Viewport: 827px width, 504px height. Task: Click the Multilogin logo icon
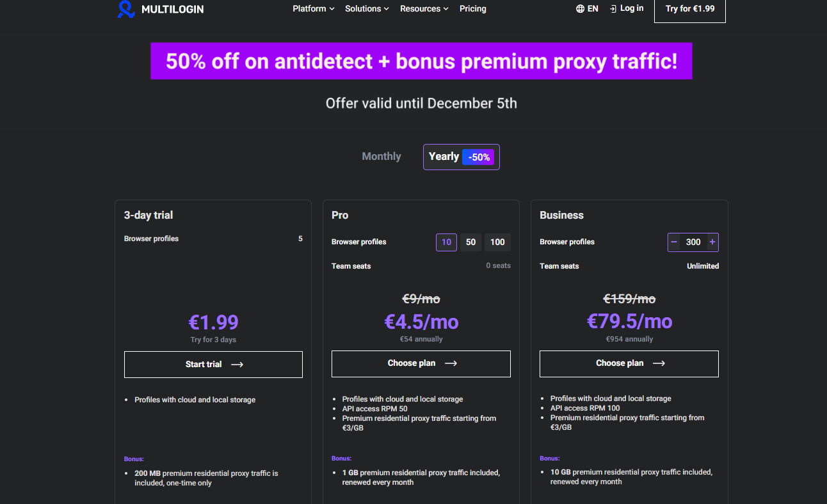[126, 9]
